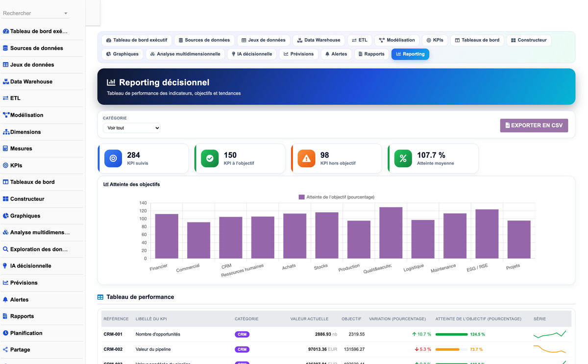Switch to the KPIs top tab
The image size is (588, 364).
click(x=435, y=40)
